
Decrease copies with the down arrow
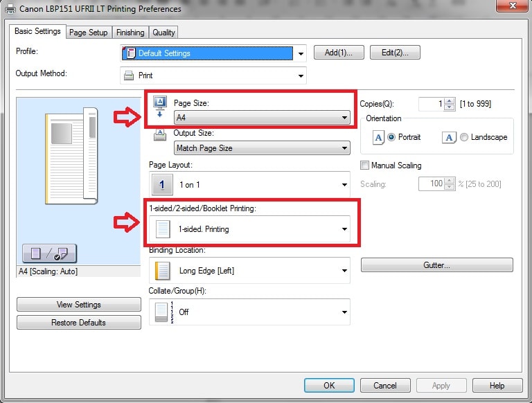coord(449,107)
